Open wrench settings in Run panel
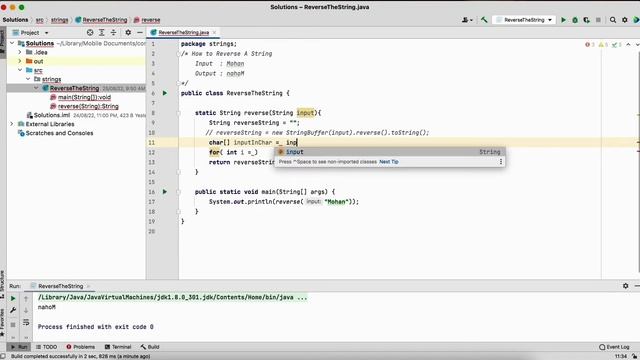The image size is (640, 360). pyautogui.click(x=13, y=310)
